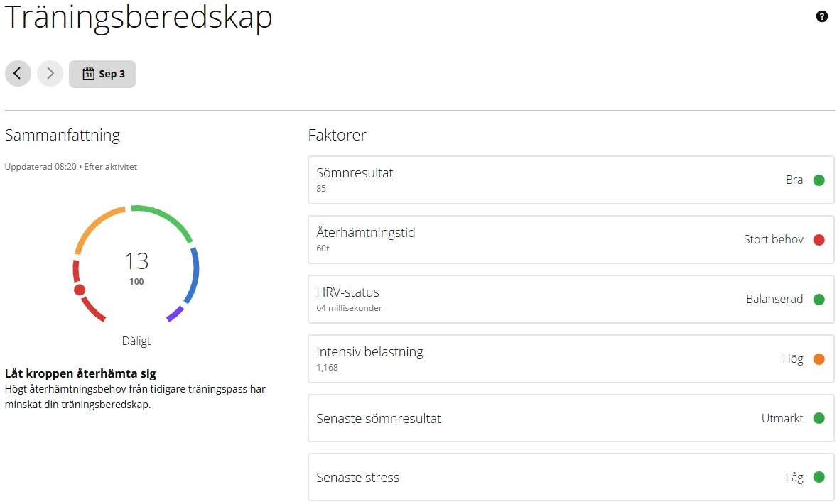This screenshot has height=504, width=837.
Task: Click the readiness score 13 in gauge
Action: point(136,261)
